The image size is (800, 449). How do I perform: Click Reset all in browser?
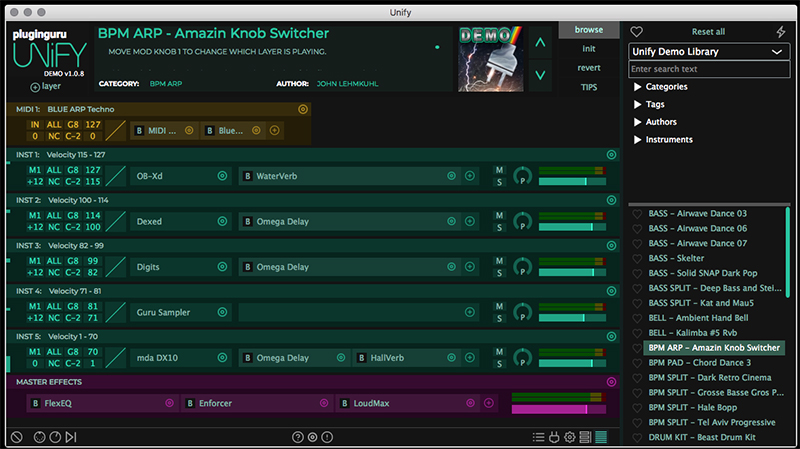tap(708, 32)
